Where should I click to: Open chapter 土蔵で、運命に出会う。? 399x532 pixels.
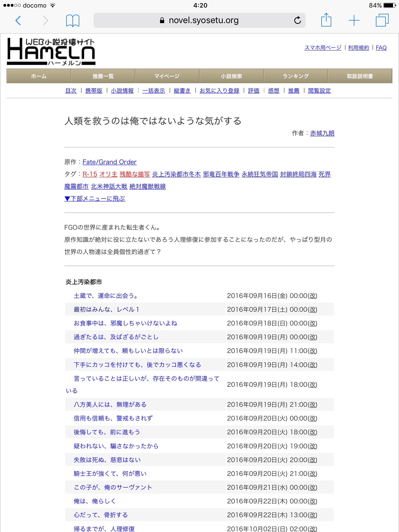pyautogui.click(x=106, y=296)
